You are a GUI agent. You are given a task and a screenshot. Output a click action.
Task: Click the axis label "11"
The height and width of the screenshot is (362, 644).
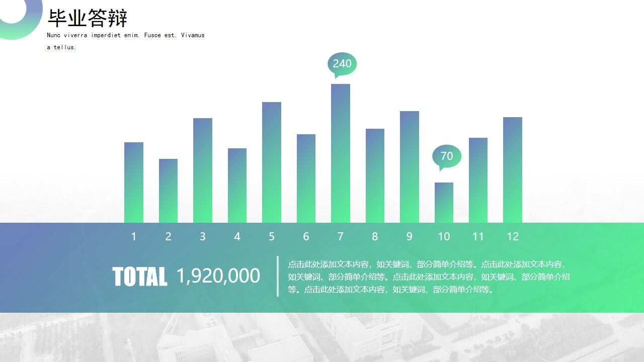tap(478, 236)
